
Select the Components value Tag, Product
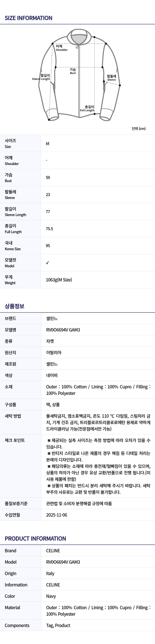click(58, 625)
